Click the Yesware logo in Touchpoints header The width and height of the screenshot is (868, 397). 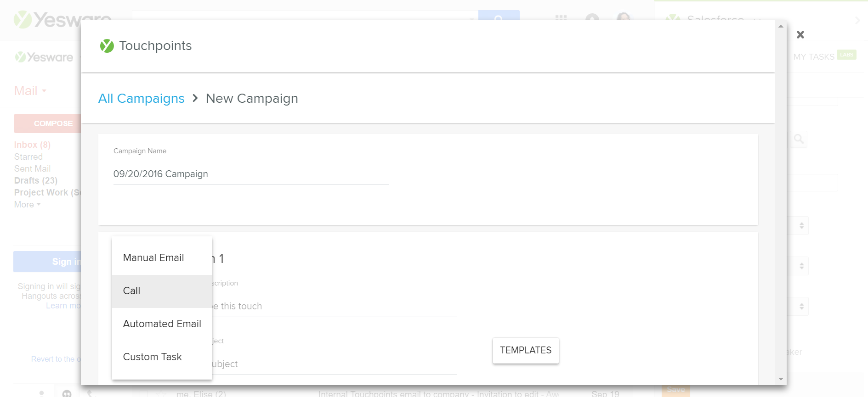coord(107,46)
